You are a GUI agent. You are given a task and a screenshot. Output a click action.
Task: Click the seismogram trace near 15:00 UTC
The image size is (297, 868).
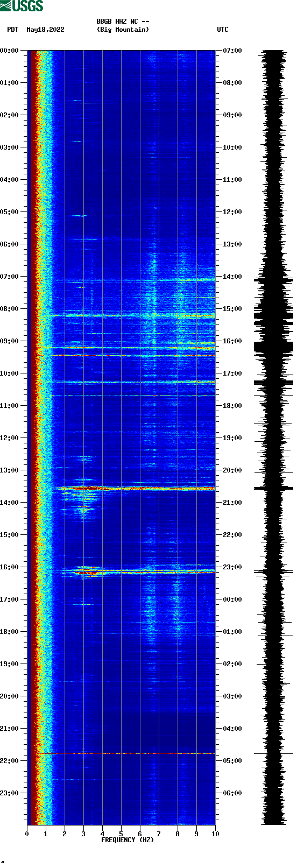[x=273, y=316]
